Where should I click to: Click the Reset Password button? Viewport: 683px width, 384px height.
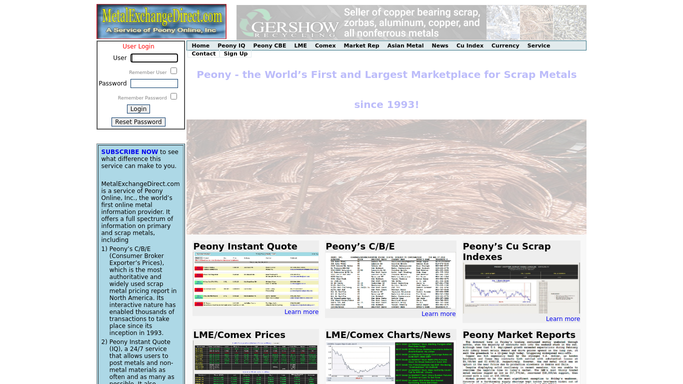coord(139,122)
